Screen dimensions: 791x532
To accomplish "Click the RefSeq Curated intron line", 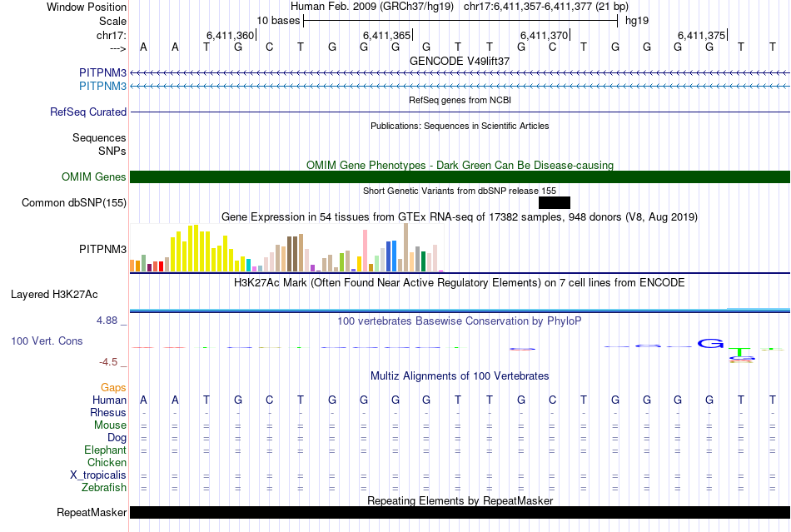I will [460, 112].
